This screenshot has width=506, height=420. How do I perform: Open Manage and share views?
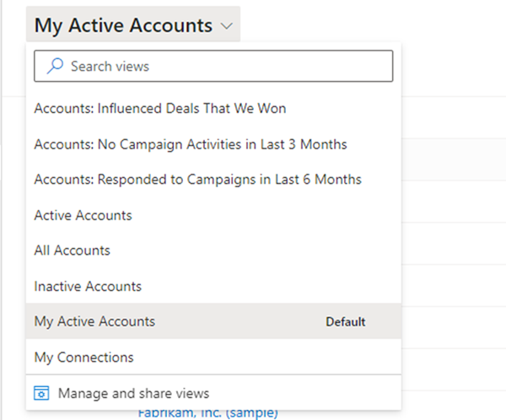[133, 393]
